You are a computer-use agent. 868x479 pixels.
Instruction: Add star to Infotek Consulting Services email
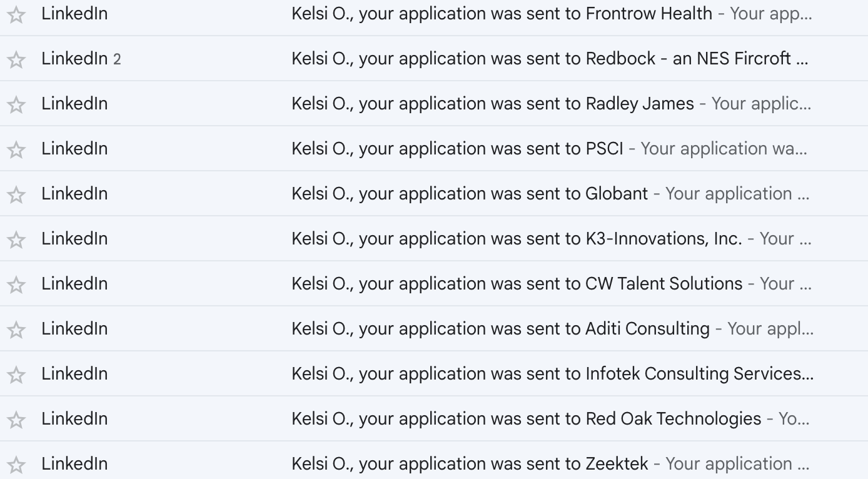tap(16, 375)
